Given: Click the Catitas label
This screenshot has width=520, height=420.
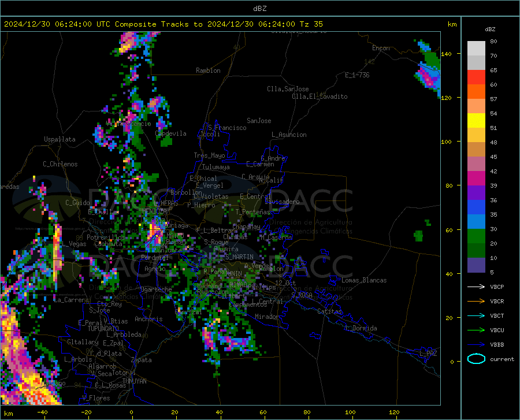Looking at the screenshot, I should 329,311.
